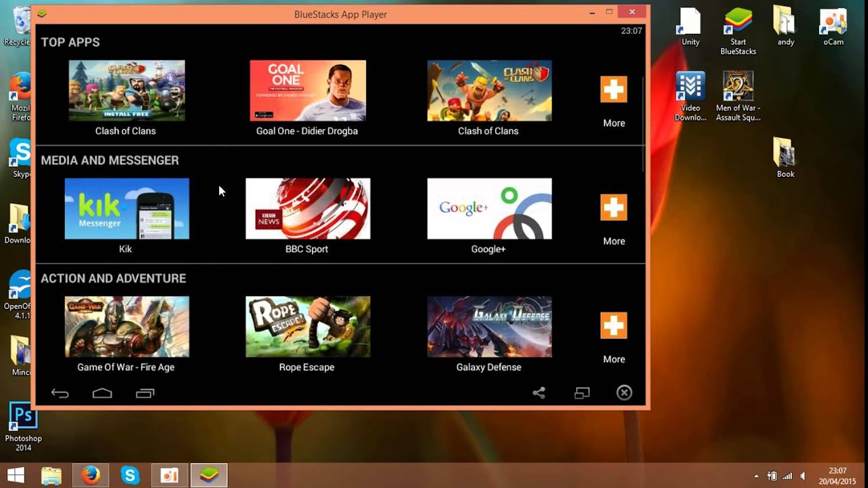Click the orange plus More icon in Media and Messenger
Screen dimensions: 868x488
click(x=614, y=207)
